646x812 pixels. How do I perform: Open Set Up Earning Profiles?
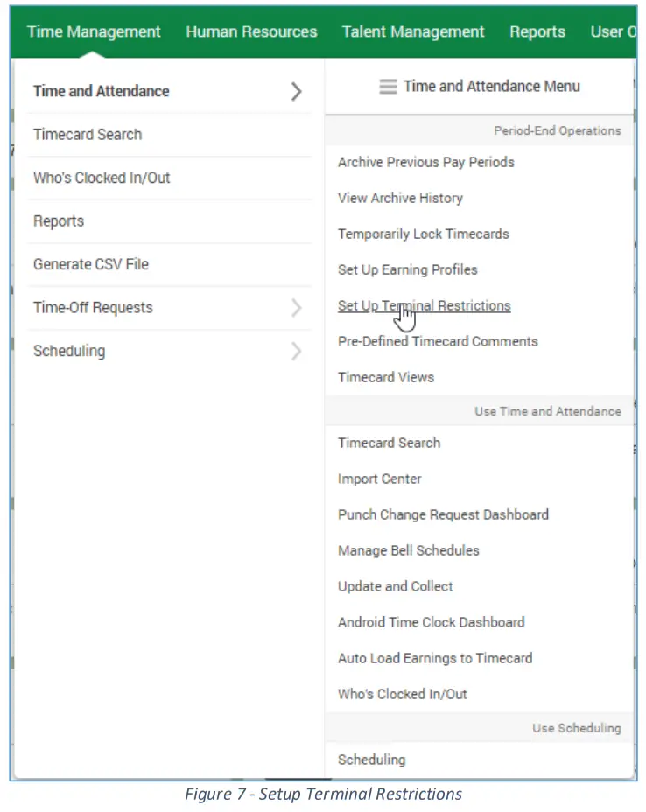pyautogui.click(x=408, y=269)
